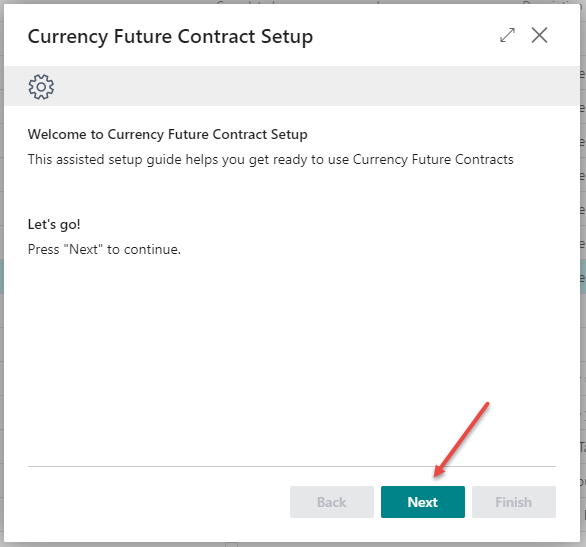Click the red arrow annotation pointing to Next
This screenshot has height=547, width=586.
coord(461,440)
